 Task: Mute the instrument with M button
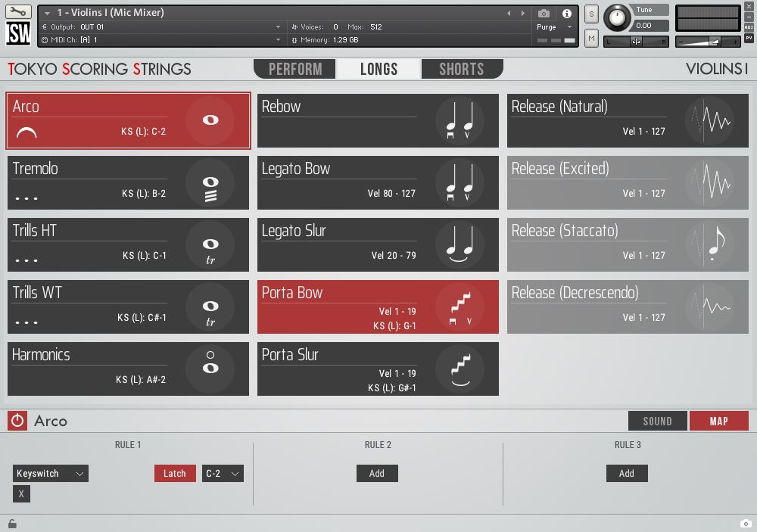point(591,38)
